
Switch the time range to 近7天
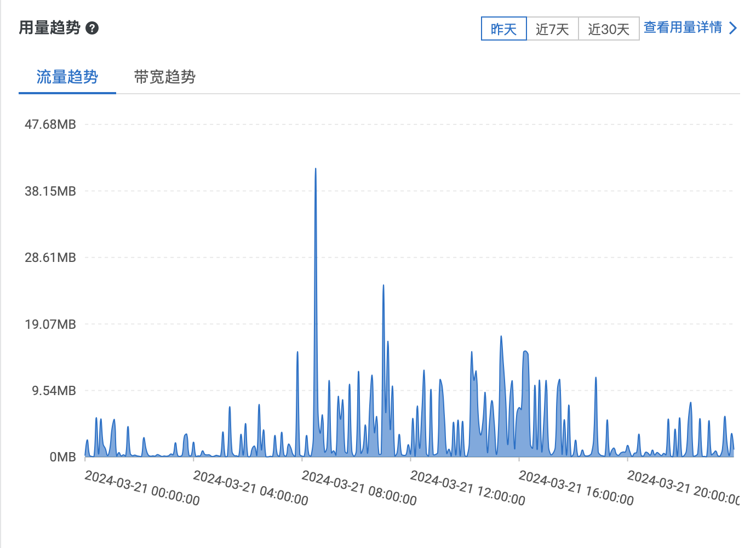552,28
